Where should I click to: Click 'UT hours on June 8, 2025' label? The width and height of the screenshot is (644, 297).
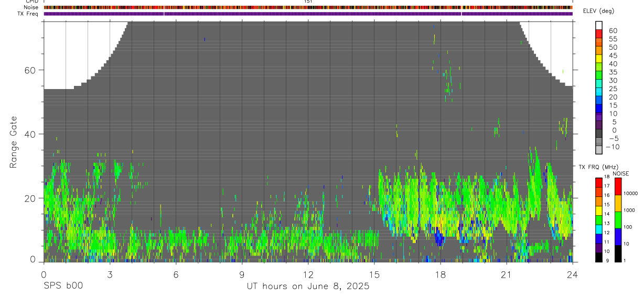click(308, 287)
